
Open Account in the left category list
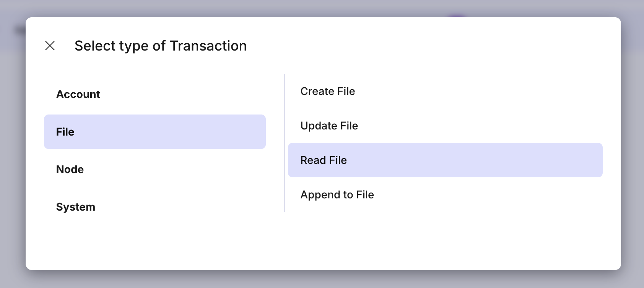(78, 94)
